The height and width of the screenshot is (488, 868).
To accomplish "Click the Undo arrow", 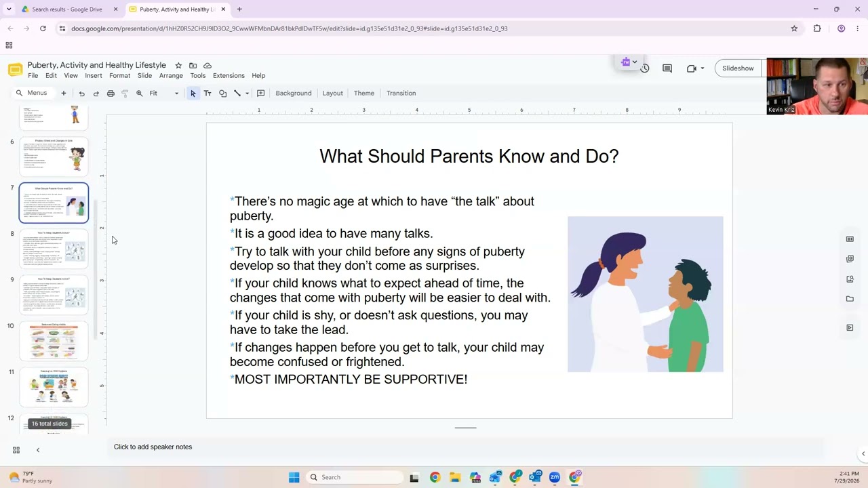I will [x=81, y=94].
